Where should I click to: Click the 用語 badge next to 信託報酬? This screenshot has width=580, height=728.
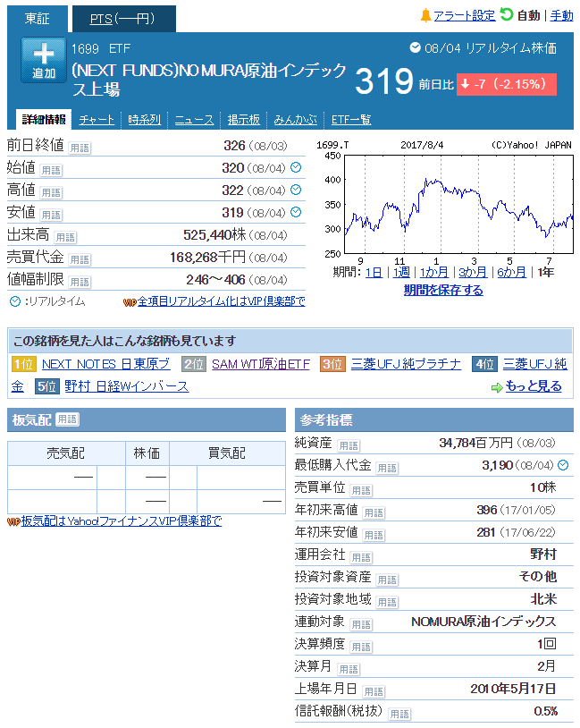399,713
